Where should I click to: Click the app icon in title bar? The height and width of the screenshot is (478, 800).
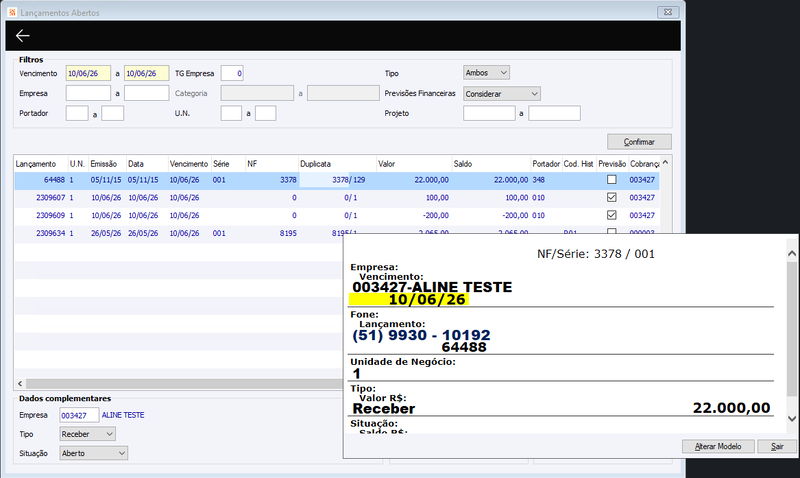tap(12, 12)
